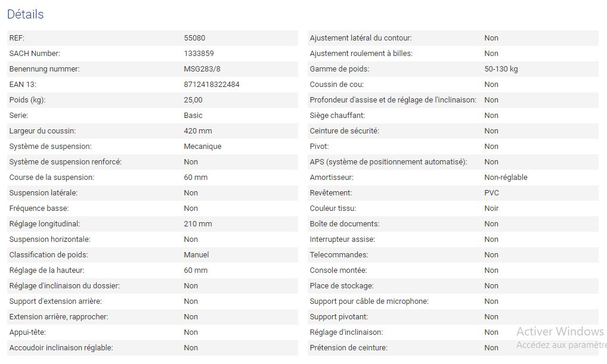Click the Mecanique suspension system value
The height and width of the screenshot is (364, 607).
pos(202,147)
